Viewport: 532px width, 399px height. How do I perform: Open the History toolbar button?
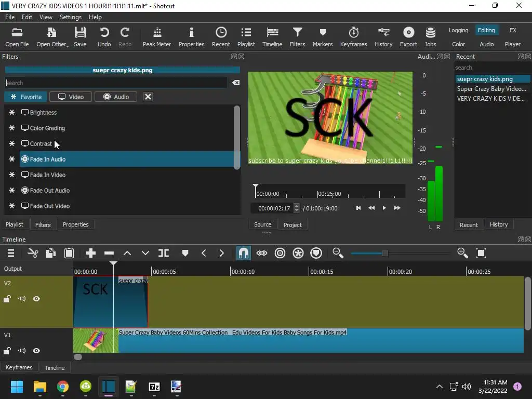[x=383, y=37]
